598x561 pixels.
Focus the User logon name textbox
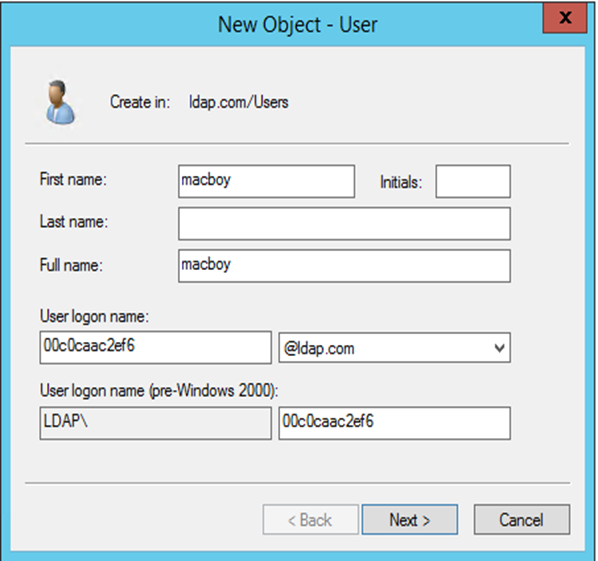[x=156, y=347]
